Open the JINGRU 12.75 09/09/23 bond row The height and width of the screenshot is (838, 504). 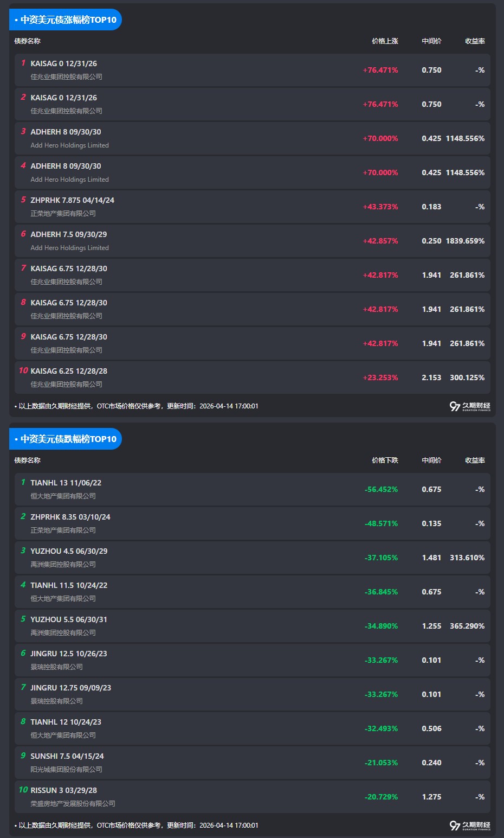point(70,688)
